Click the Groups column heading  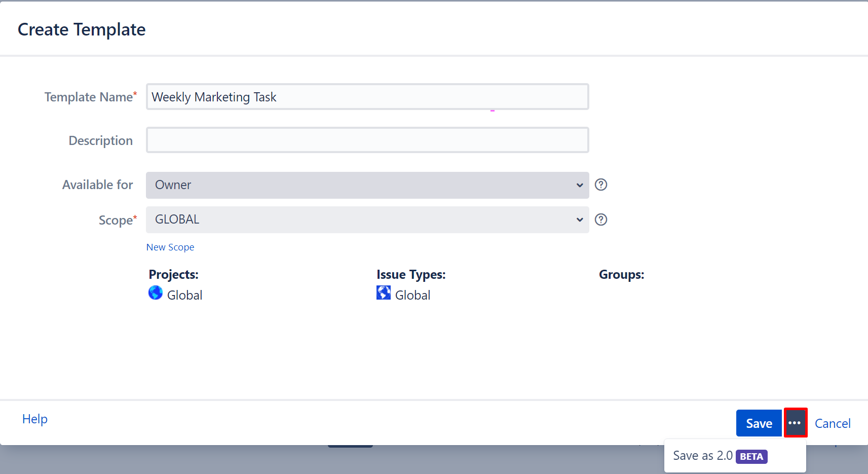(x=621, y=274)
